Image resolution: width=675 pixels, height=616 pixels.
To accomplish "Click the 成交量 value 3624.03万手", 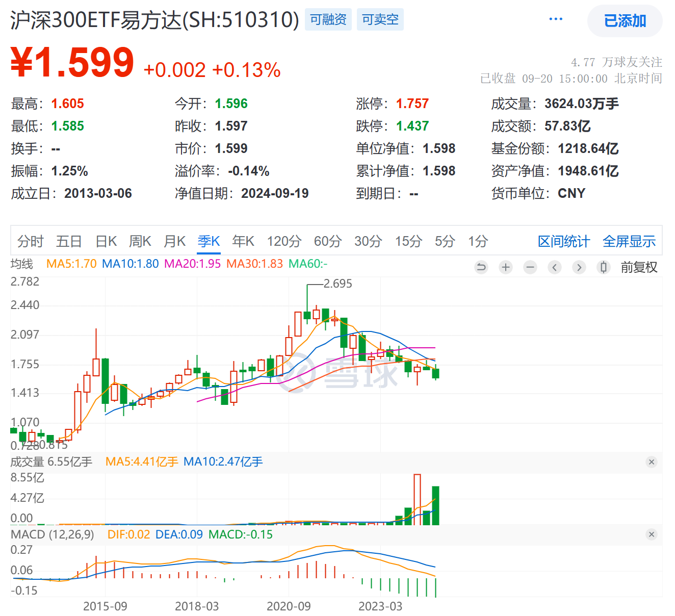I will pos(582,104).
